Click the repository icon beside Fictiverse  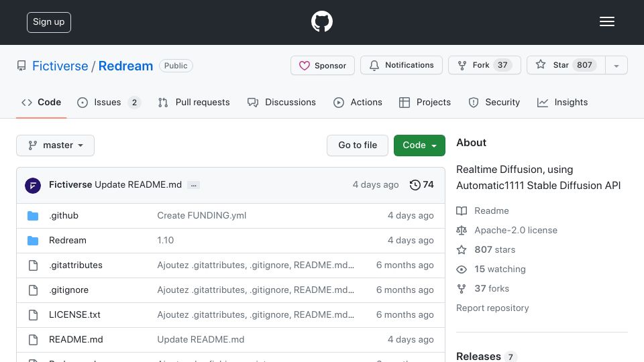pyautogui.click(x=21, y=66)
